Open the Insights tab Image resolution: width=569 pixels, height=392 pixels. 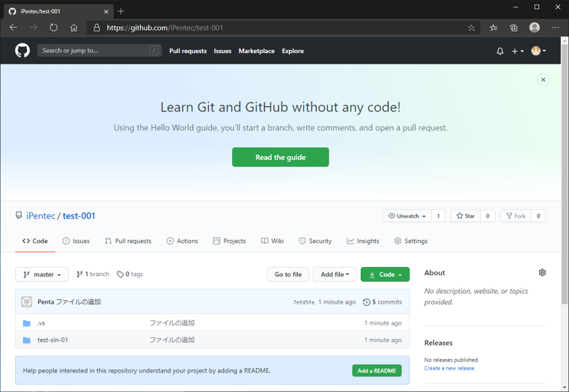pyautogui.click(x=362, y=241)
